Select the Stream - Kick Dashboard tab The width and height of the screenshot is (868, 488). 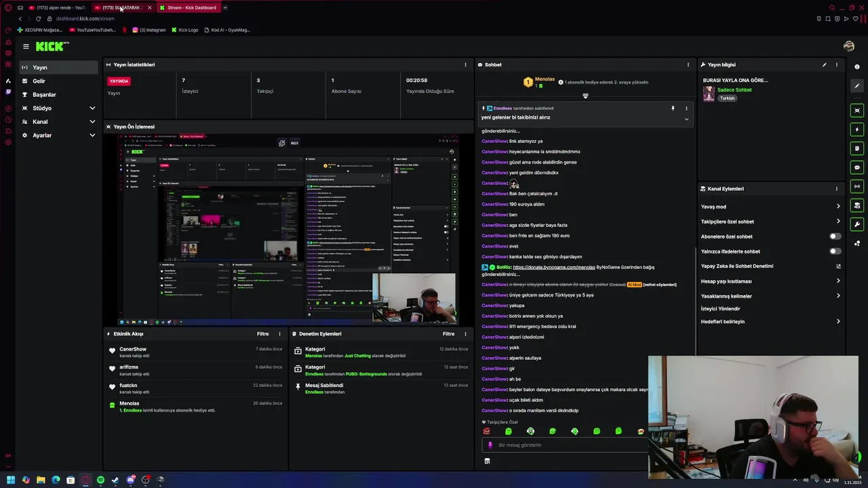[x=188, y=7]
